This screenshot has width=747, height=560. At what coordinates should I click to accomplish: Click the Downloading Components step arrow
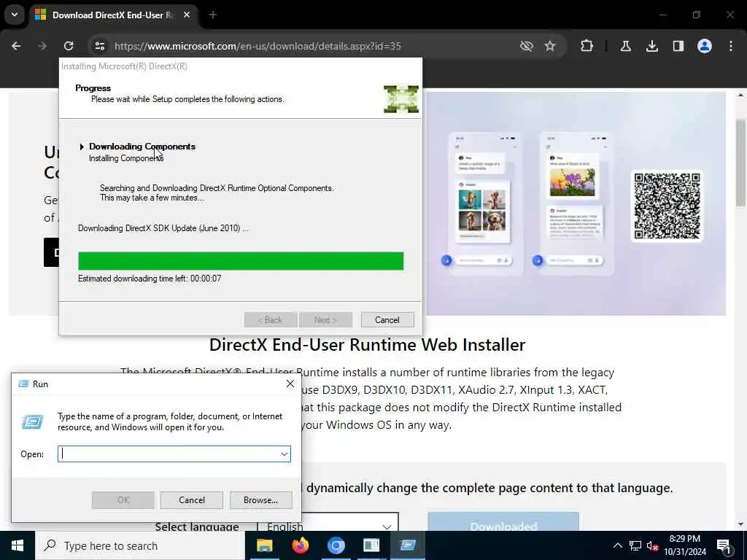click(x=82, y=147)
